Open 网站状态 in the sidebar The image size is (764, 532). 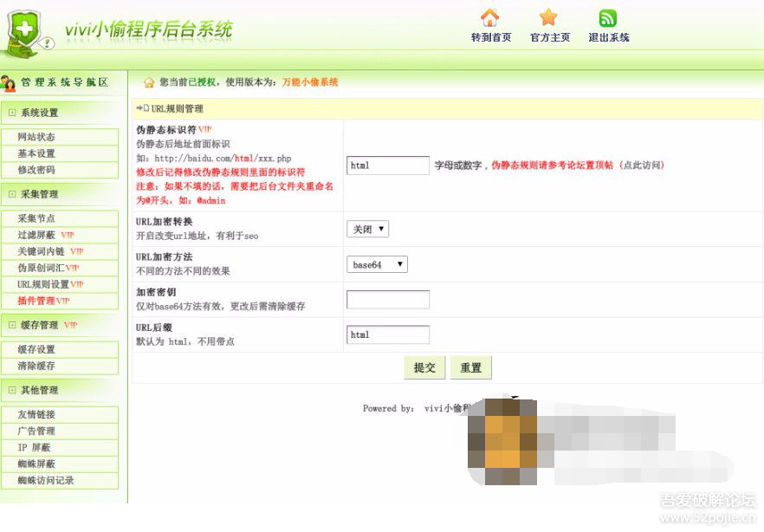coord(36,137)
